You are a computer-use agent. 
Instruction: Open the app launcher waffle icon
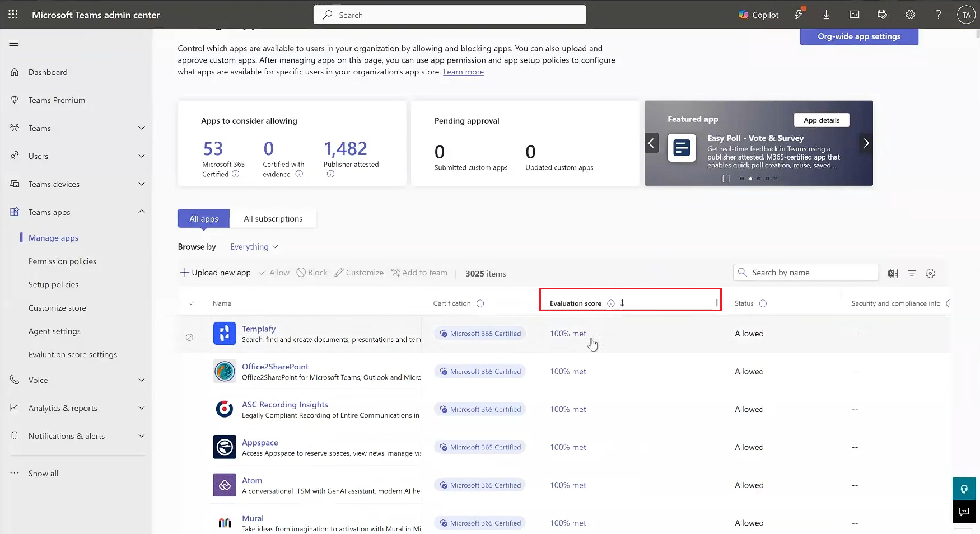pyautogui.click(x=13, y=15)
